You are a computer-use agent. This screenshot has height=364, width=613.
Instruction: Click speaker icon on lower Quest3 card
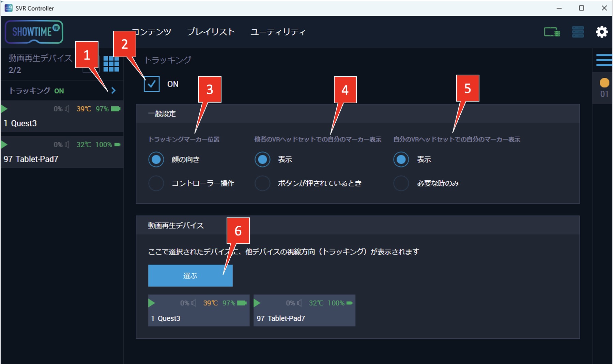pos(194,303)
